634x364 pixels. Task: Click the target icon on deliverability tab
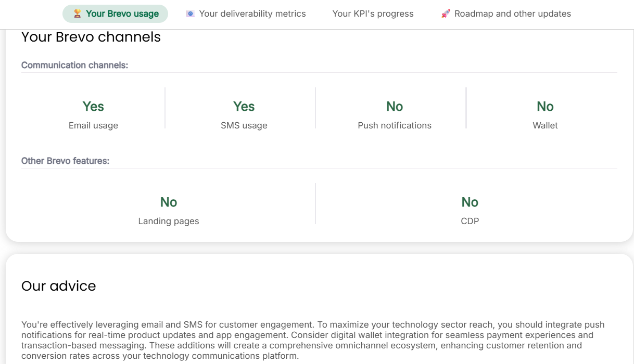pos(190,14)
